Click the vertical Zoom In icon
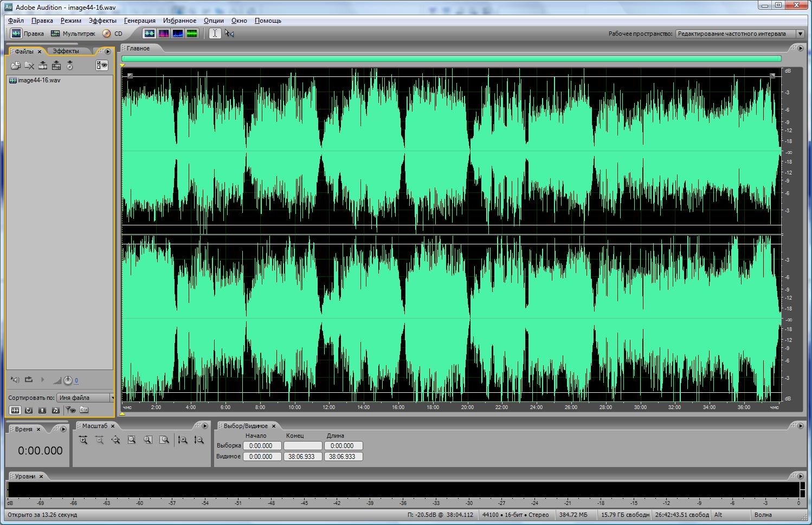The image size is (812, 525). tap(183, 440)
